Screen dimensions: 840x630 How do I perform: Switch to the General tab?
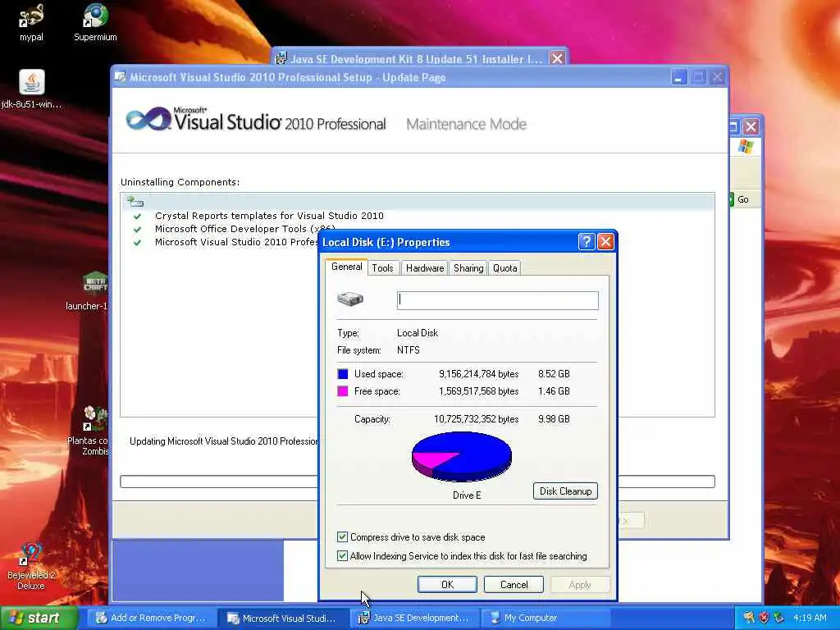click(x=347, y=267)
